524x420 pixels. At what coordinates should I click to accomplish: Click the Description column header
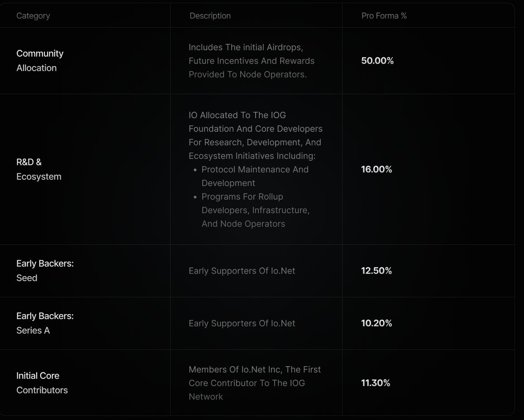pyautogui.click(x=210, y=16)
